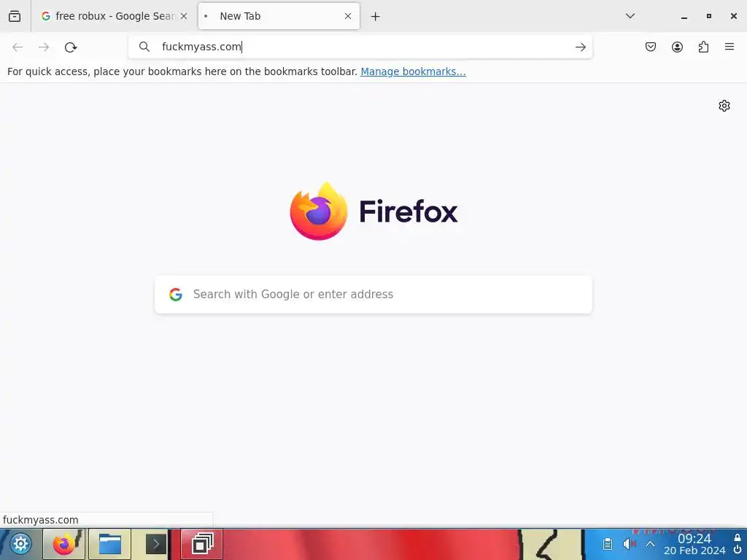747x560 pixels.
Task: Go back with the back arrow
Action: 18,47
